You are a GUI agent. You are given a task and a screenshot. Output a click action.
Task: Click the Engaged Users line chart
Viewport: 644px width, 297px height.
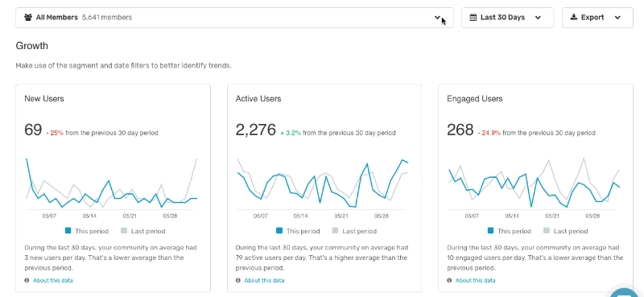pos(534,184)
